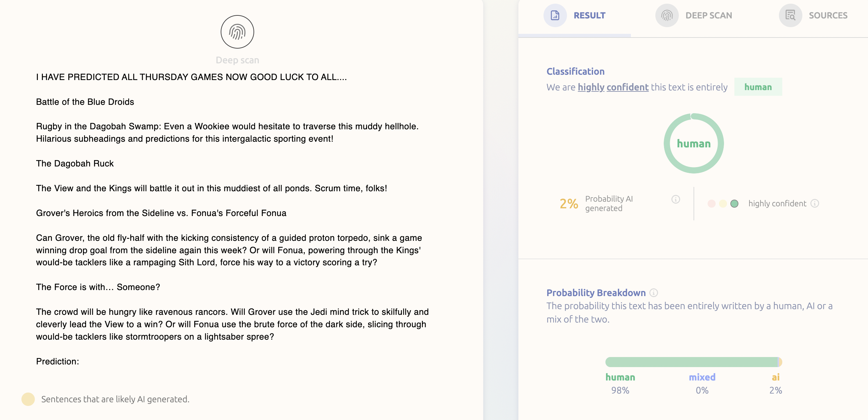Click the 2% AI probability value
Image resolution: width=868 pixels, height=420 pixels.
[569, 204]
